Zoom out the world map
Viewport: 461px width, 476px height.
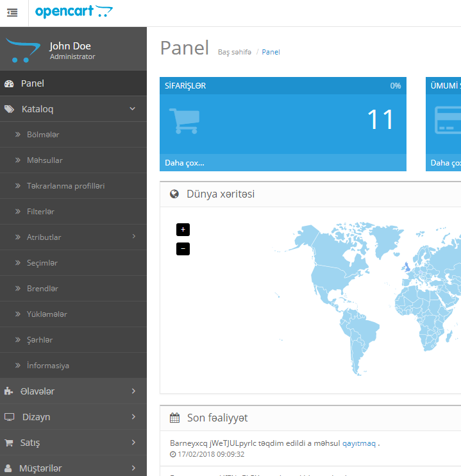point(183,249)
